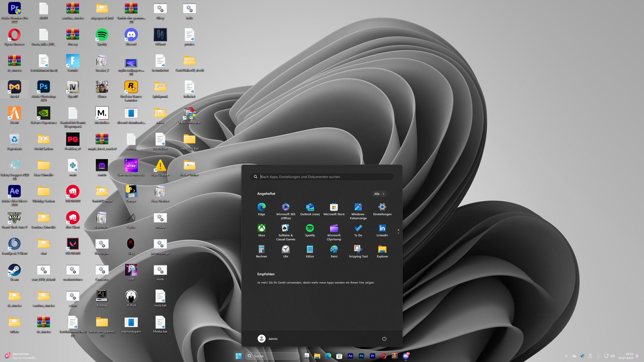Viewport: 644px width, 362px height.
Task: Select the Revo Uninstaller desktop shortcut
Action: point(189,115)
